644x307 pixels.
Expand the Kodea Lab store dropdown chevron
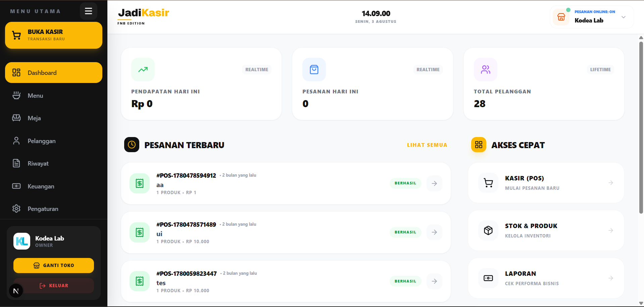click(x=624, y=17)
